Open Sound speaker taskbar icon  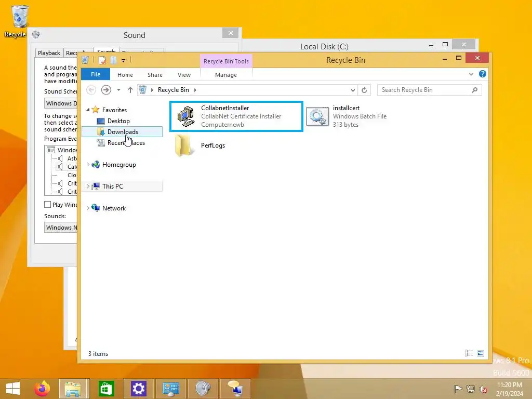click(203, 389)
